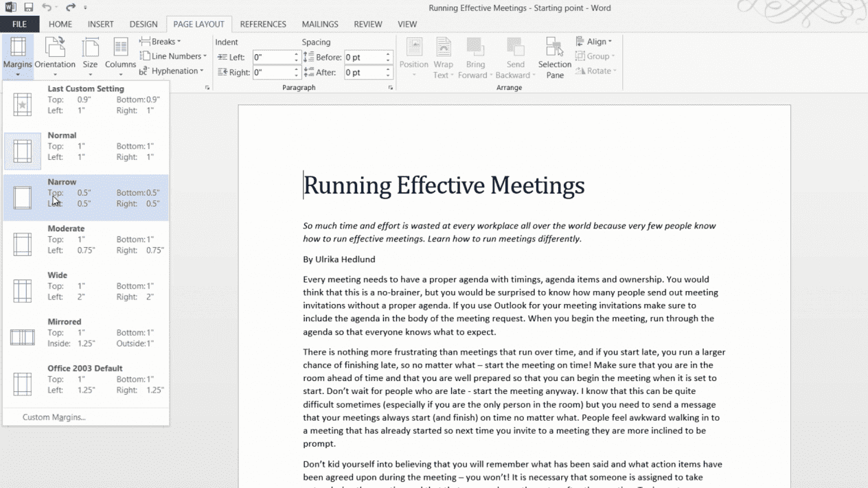Undo the last action
The width and height of the screenshot is (868, 488).
[x=47, y=8]
